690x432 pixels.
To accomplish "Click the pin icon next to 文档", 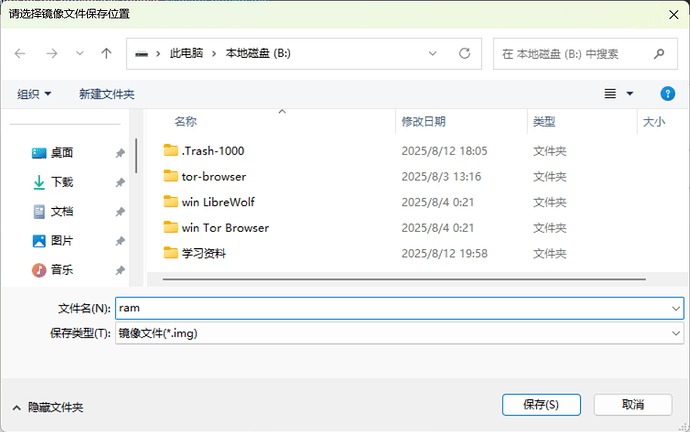I will (120, 212).
